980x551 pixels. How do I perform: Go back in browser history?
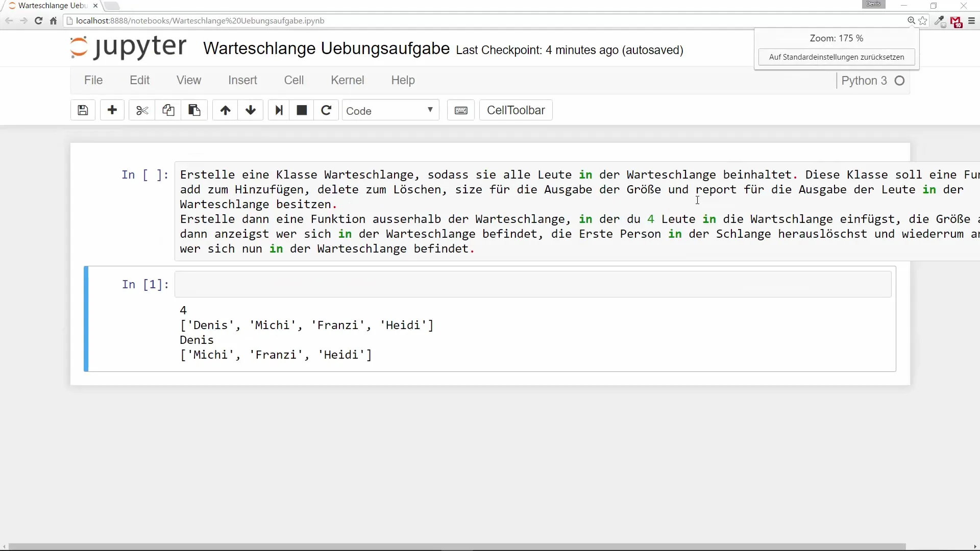pos(9,21)
